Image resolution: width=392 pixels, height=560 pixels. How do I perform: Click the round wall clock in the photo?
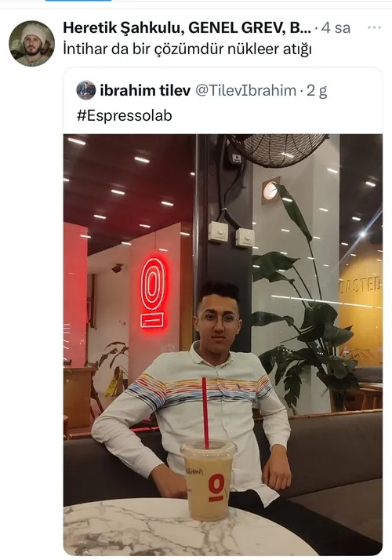tap(270, 191)
